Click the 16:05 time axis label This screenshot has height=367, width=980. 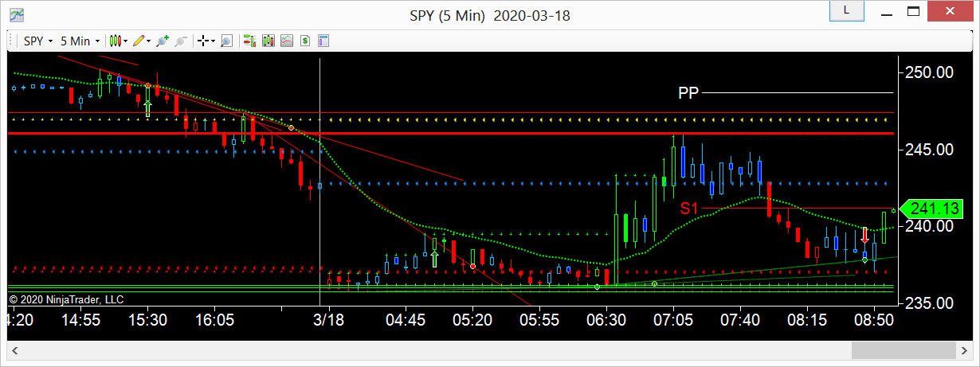point(214,320)
